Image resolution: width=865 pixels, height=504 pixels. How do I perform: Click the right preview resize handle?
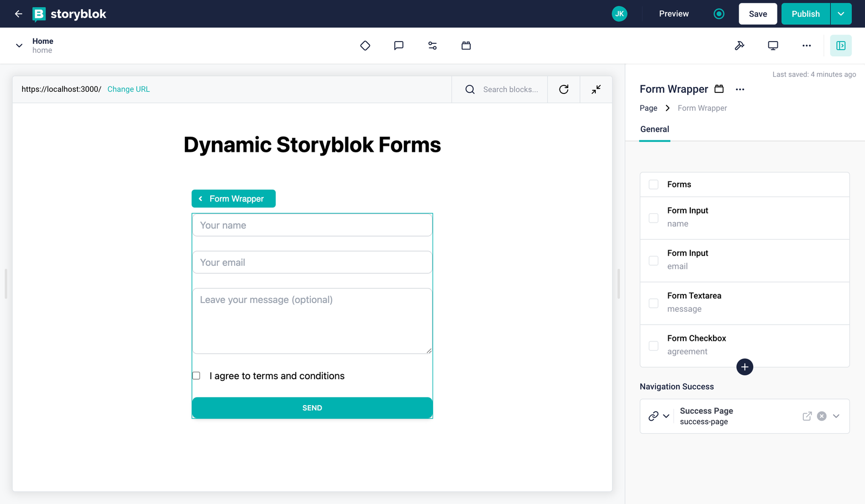619,284
